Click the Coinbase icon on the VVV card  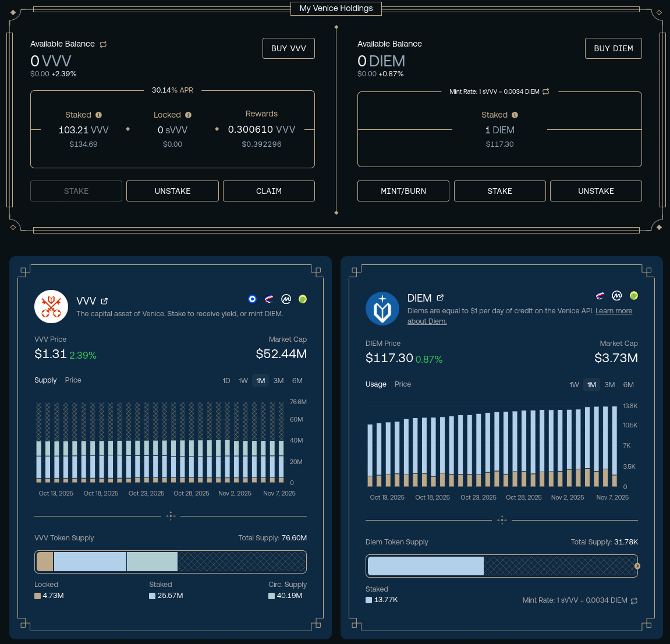pos(252,299)
